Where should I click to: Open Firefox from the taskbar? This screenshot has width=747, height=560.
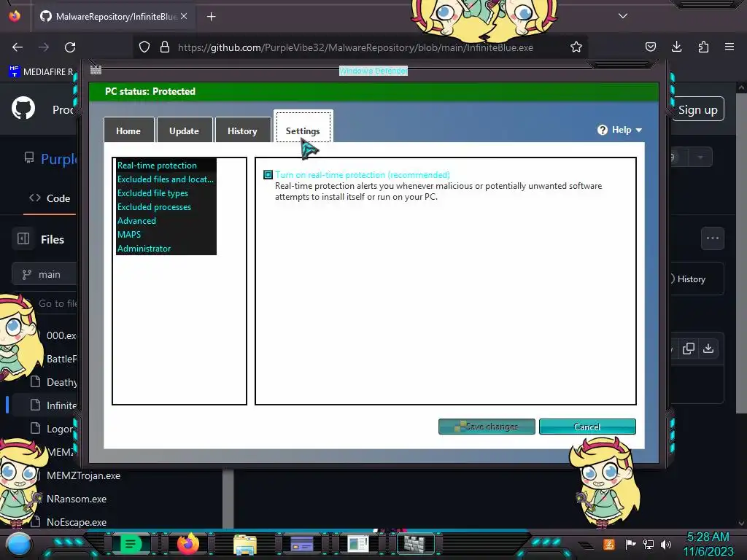click(x=188, y=544)
